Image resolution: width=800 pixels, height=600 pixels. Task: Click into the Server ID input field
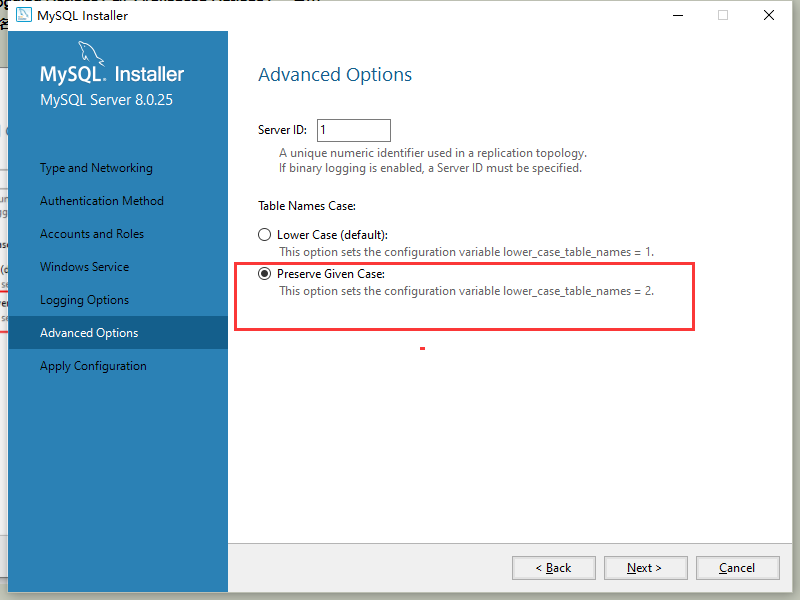353,130
